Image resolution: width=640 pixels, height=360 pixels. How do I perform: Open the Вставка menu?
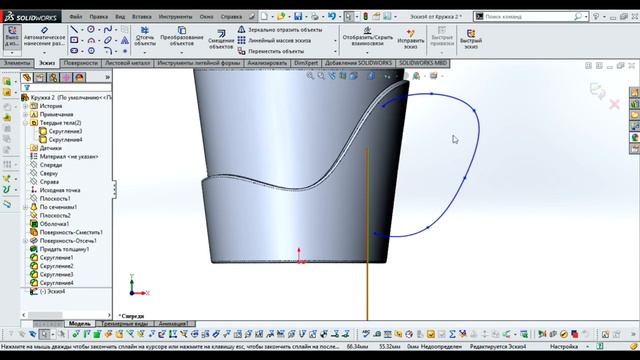click(142, 17)
